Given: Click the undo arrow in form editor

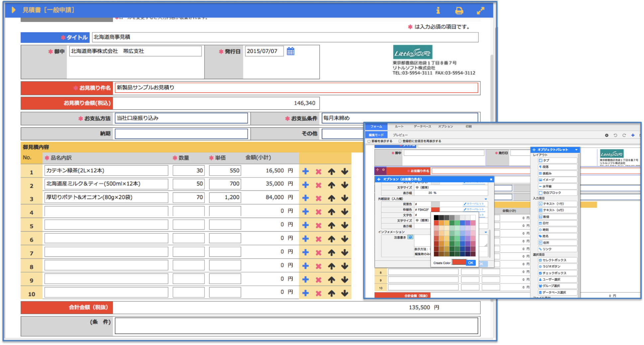Looking at the screenshot, I should [x=615, y=135].
